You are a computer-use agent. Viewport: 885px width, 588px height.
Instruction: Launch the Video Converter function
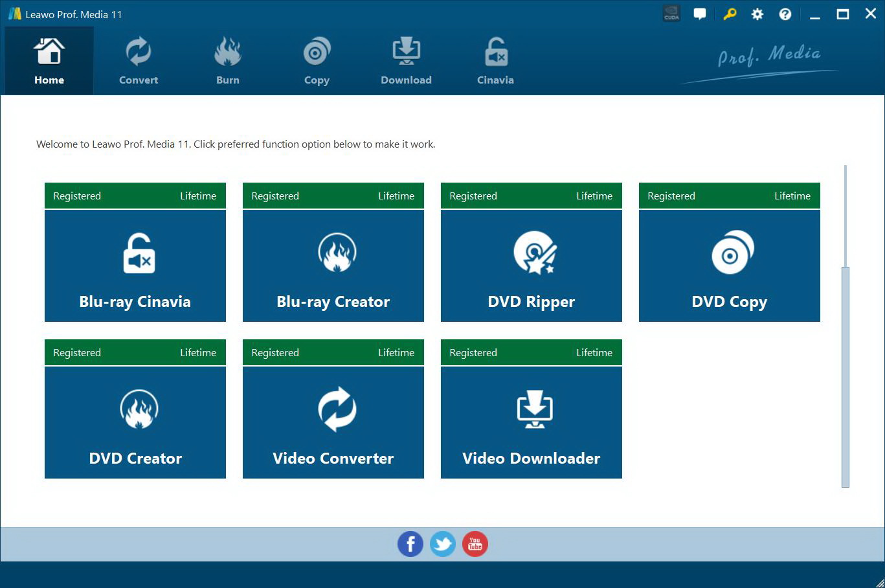[x=333, y=422]
